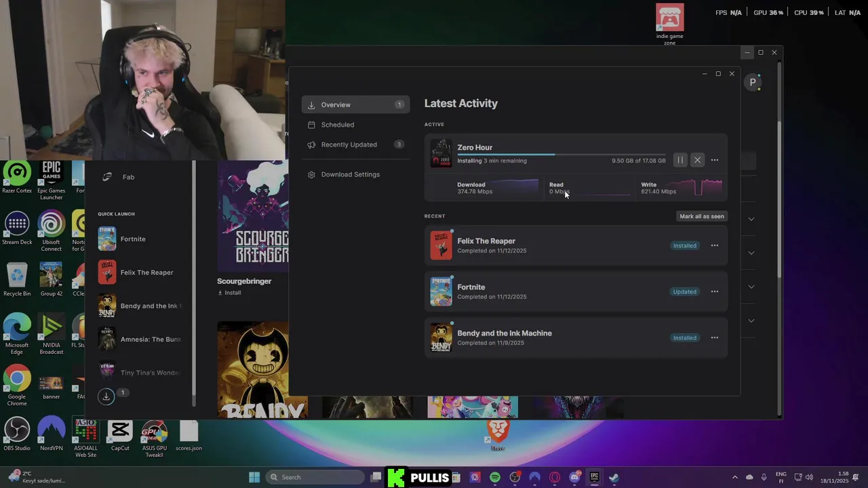Expand first chevron in background launcher window
This screenshot has width=868, height=488.
[x=751, y=219]
